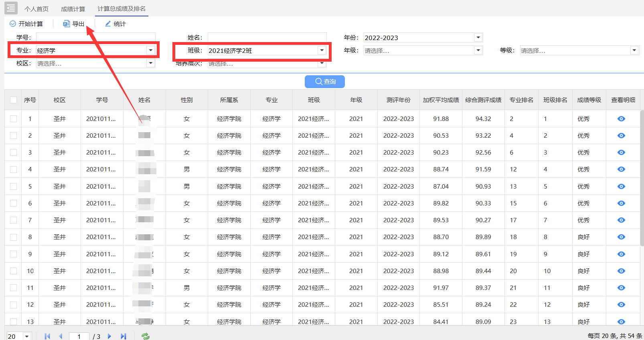
Task: Check the checkbox for row 5
Action: pos(13,186)
